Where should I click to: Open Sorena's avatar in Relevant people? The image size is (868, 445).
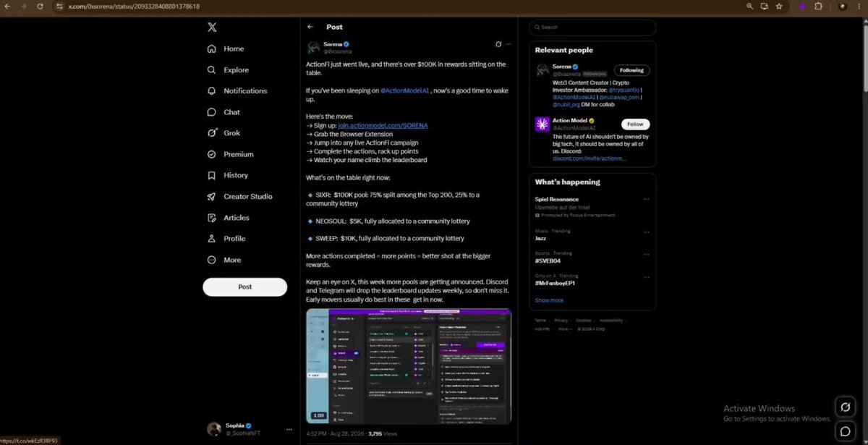pyautogui.click(x=542, y=69)
